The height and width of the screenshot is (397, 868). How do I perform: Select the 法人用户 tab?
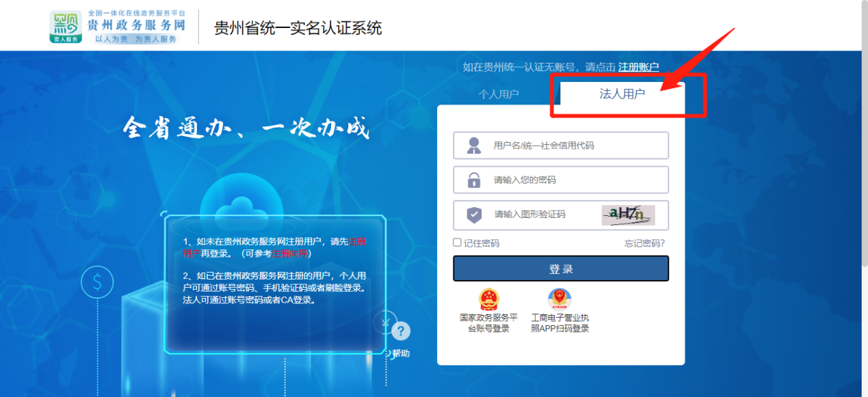(622, 94)
